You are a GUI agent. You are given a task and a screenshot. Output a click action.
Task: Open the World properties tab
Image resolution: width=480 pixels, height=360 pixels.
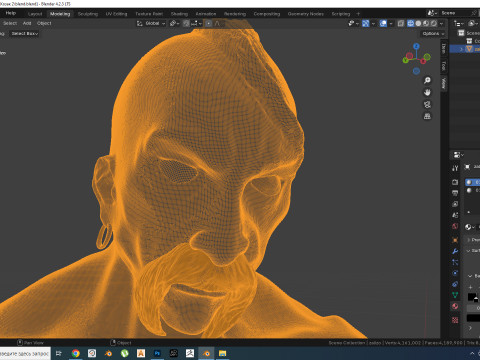455,226
